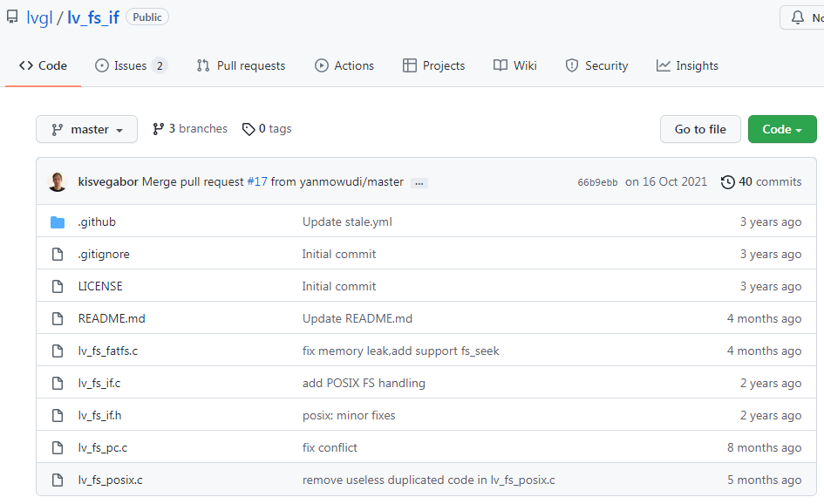Open the master branch dropdown
The height and width of the screenshot is (504, 824).
(x=86, y=130)
